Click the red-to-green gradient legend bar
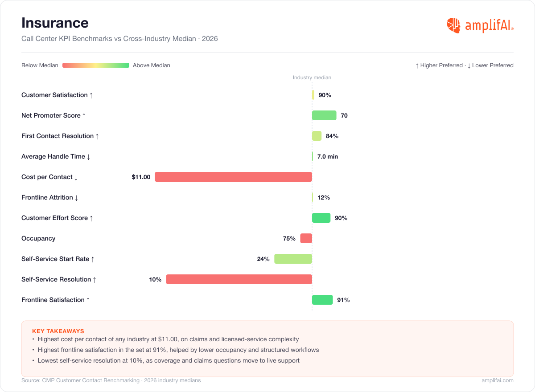This screenshot has height=392, width=535. 96,65
